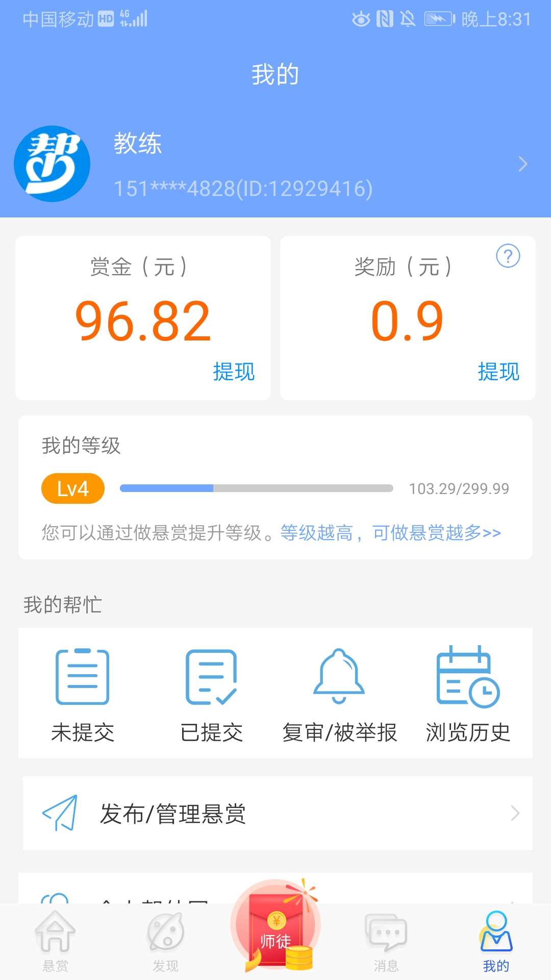Withdraw 赏金 using 提现 link
This screenshot has width=551, height=980.
(234, 372)
